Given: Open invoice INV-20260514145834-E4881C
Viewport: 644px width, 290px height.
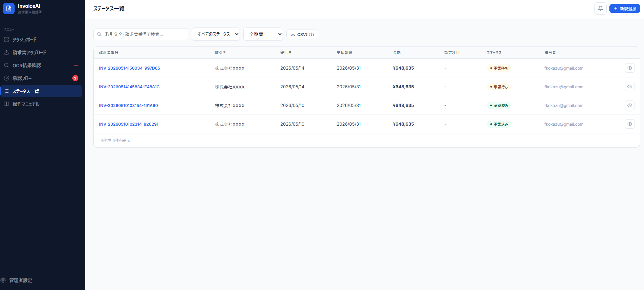Looking at the screenshot, I should tap(129, 87).
